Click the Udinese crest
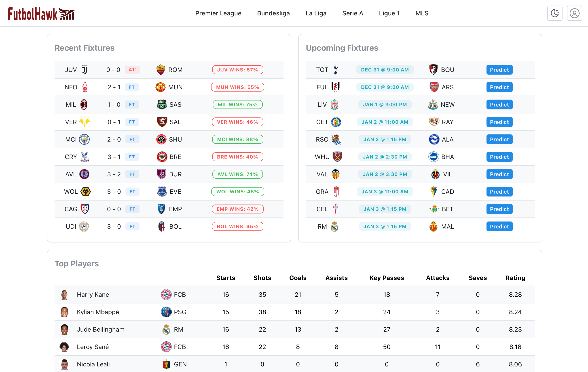The height and width of the screenshot is (372, 588). click(84, 227)
